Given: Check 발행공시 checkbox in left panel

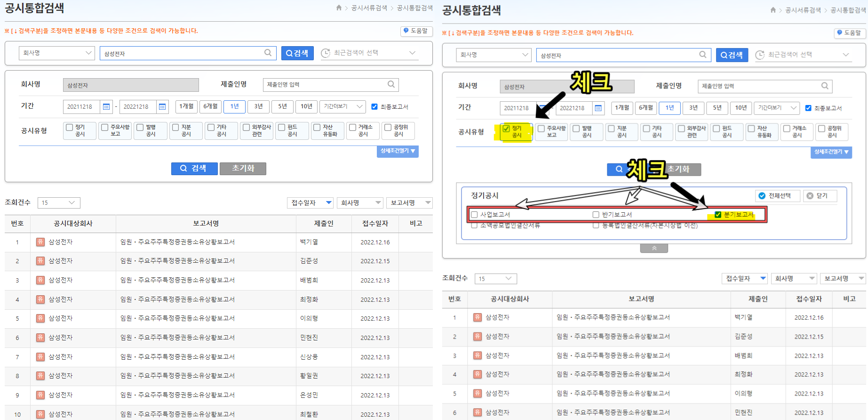Looking at the screenshot, I should click(x=140, y=127).
